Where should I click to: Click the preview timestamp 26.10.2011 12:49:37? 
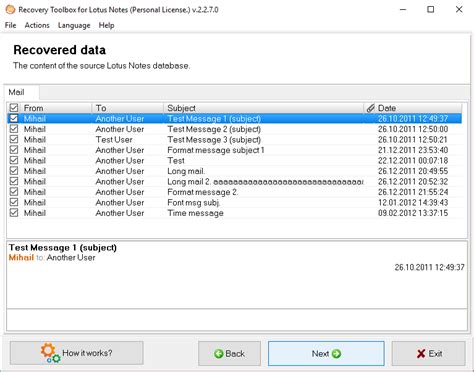tap(429, 267)
